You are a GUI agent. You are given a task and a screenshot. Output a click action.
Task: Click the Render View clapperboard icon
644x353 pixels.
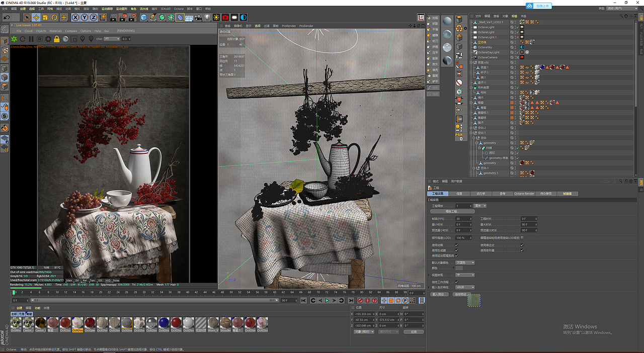[x=114, y=18]
